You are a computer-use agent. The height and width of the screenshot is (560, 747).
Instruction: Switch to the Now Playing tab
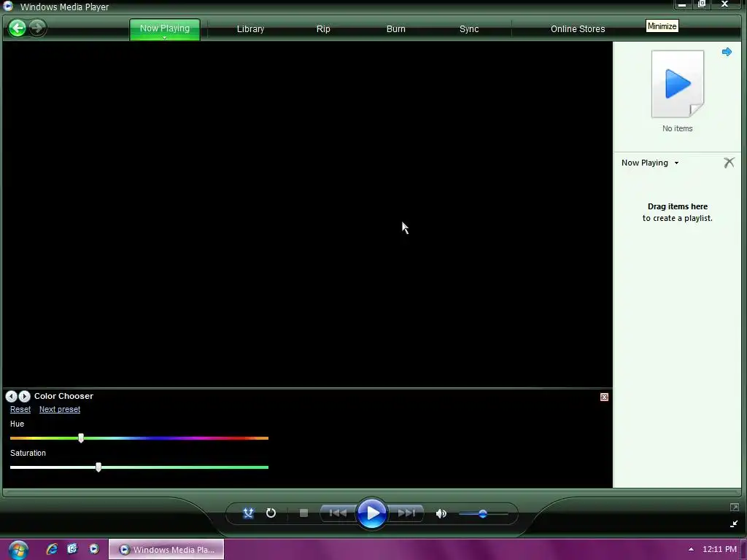[165, 28]
